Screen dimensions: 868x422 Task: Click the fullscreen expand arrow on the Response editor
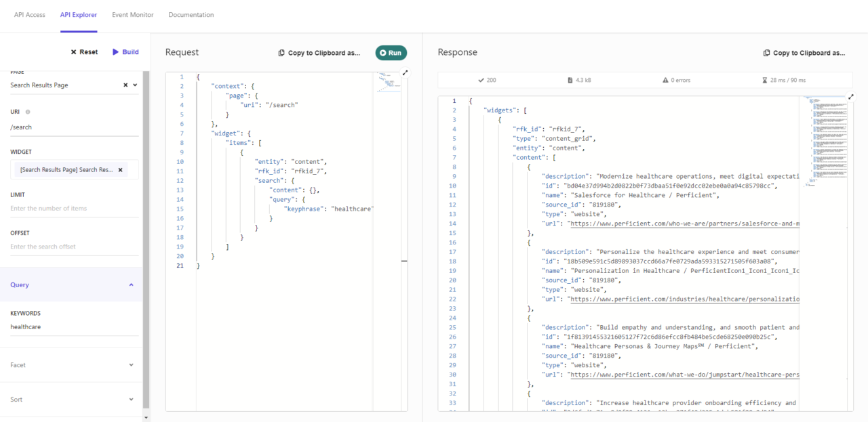(852, 97)
